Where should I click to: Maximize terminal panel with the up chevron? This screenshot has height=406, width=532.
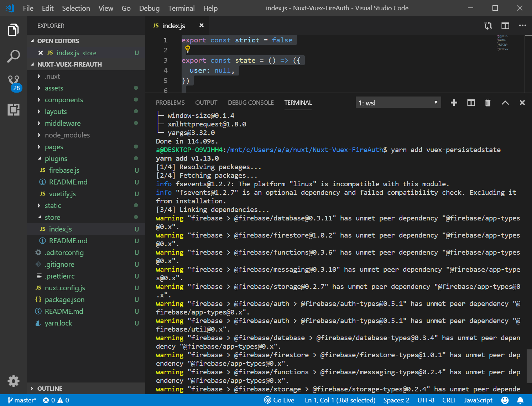point(505,103)
